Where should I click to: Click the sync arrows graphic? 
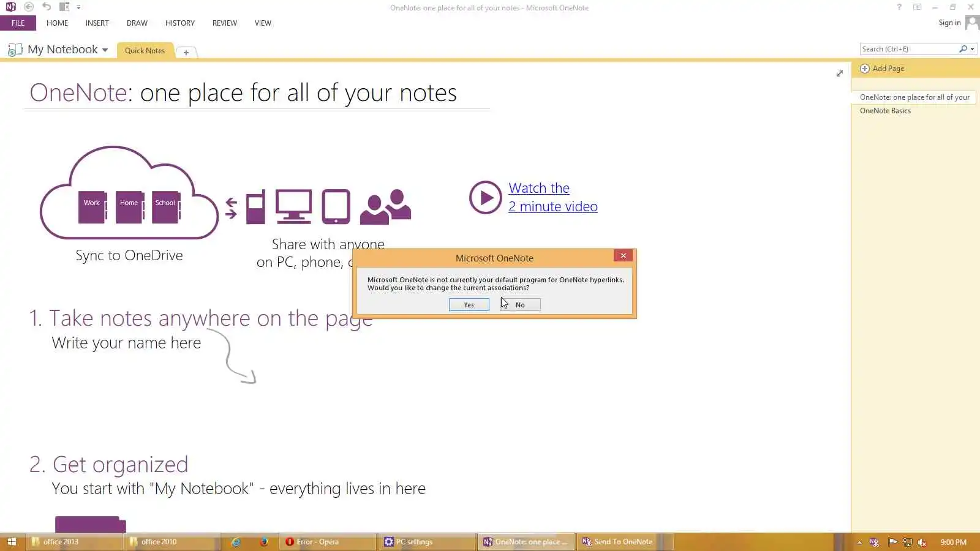231,208
